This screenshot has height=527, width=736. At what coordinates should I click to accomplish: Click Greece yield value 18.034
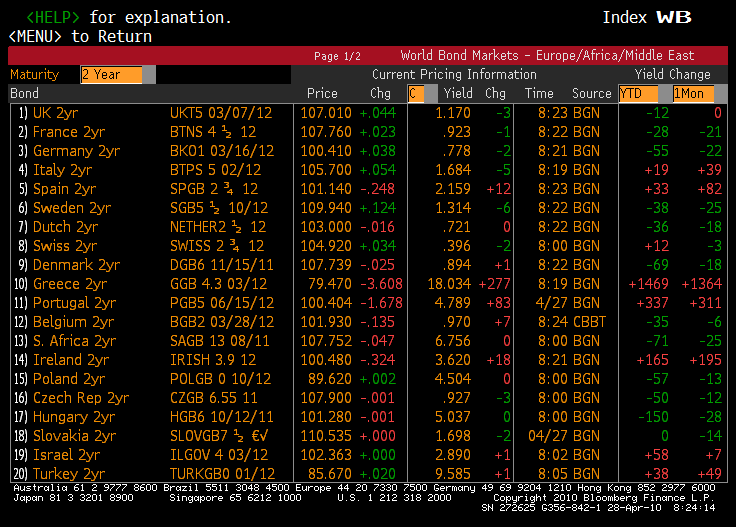pyautogui.click(x=449, y=284)
